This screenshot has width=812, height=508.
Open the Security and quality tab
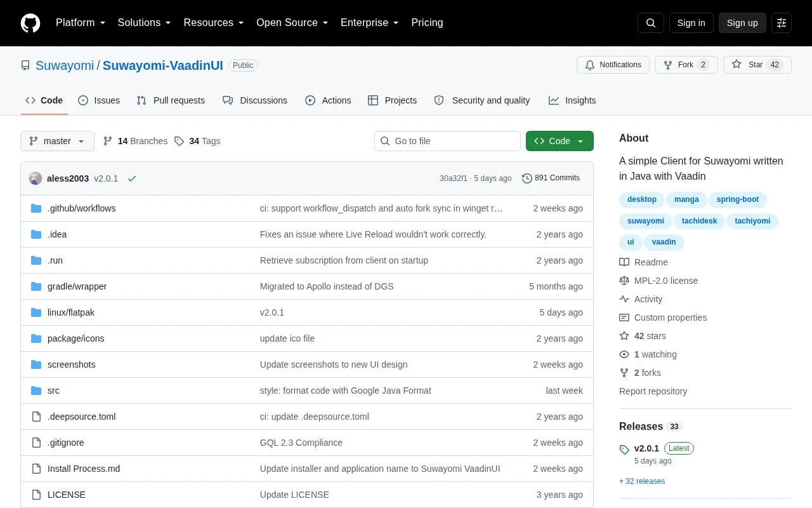[x=482, y=100]
